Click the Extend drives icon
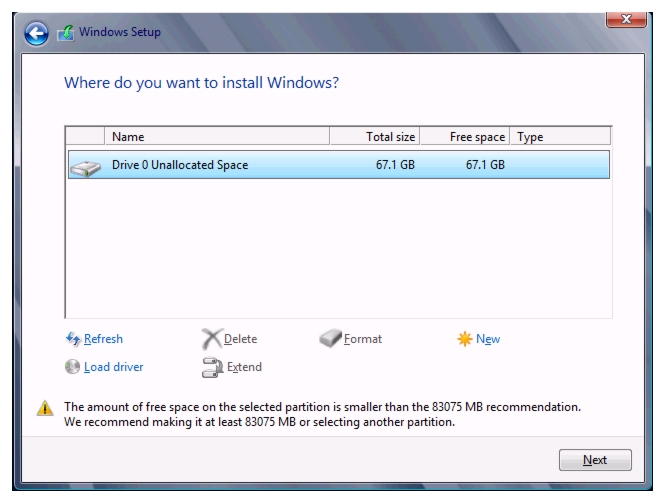 coord(212,367)
